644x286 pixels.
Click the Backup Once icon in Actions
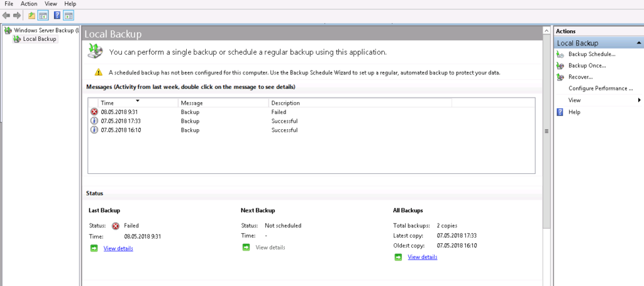pos(560,66)
